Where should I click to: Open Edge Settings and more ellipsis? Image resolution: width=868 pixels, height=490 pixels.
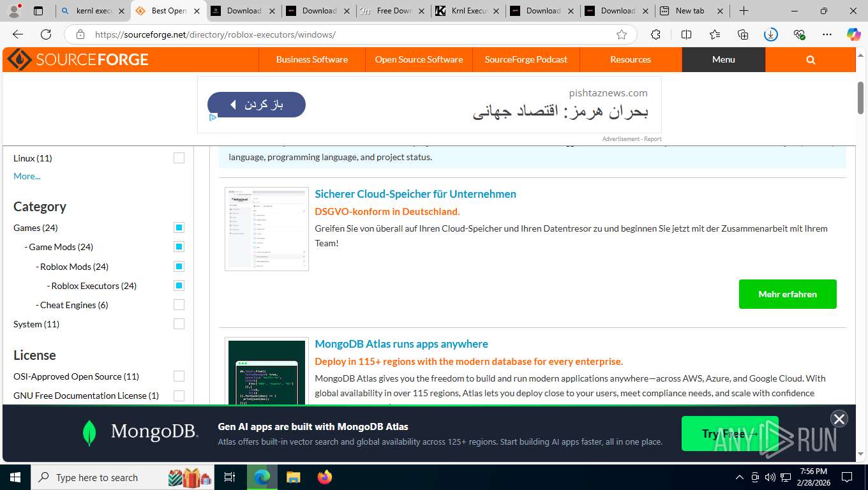[x=827, y=34]
